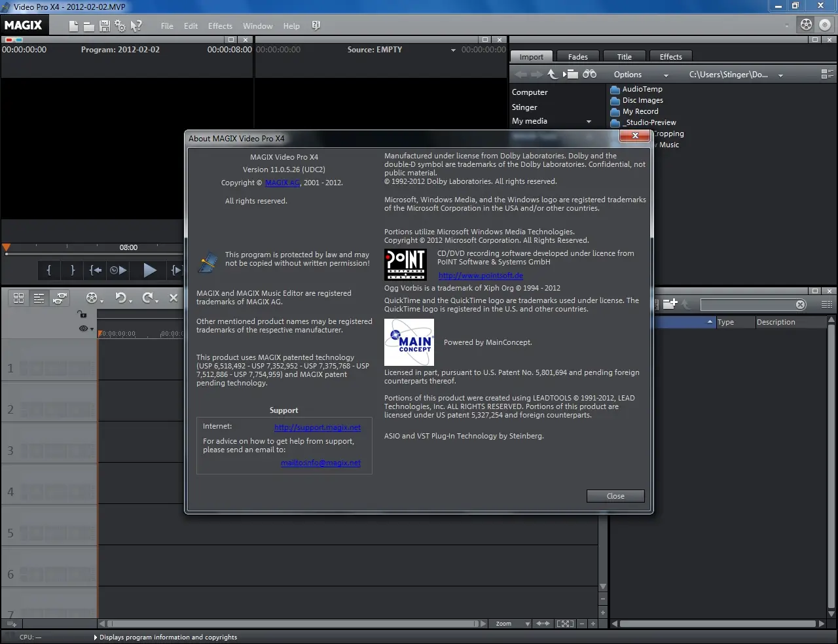Toggle the 3D anaglyph glasses icon on the program monitor

point(13,40)
